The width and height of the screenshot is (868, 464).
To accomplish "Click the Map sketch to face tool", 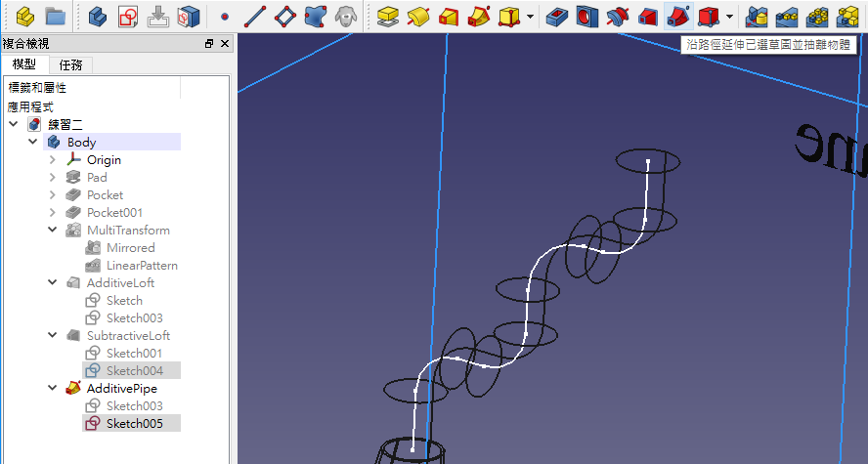I will pos(189,18).
